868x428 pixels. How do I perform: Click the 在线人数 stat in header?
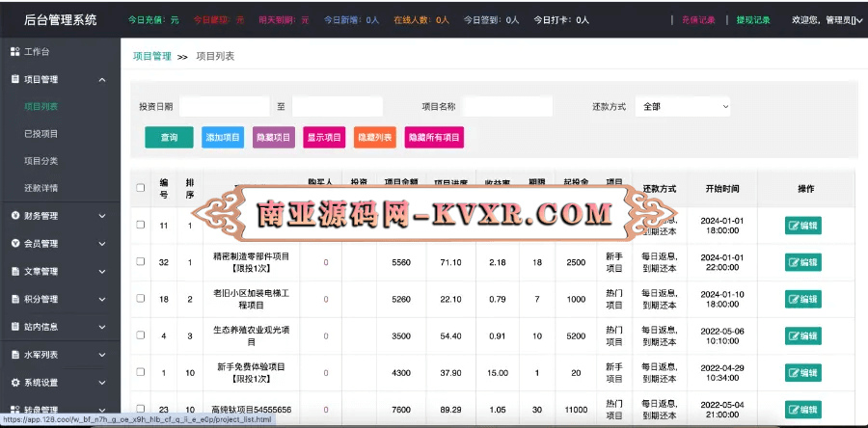click(421, 20)
